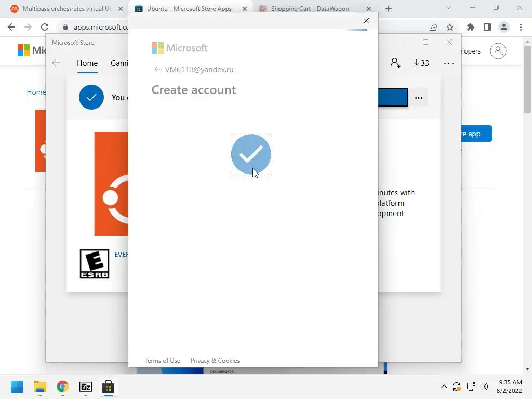Open 7-Zip from taskbar
This screenshot has width=532, height=399.
[x=86, y=387]
